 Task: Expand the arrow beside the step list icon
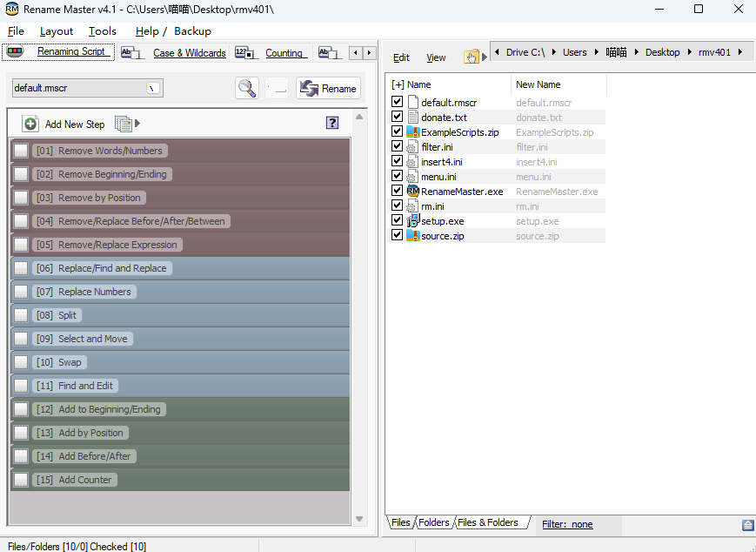(x=137, y=124)
